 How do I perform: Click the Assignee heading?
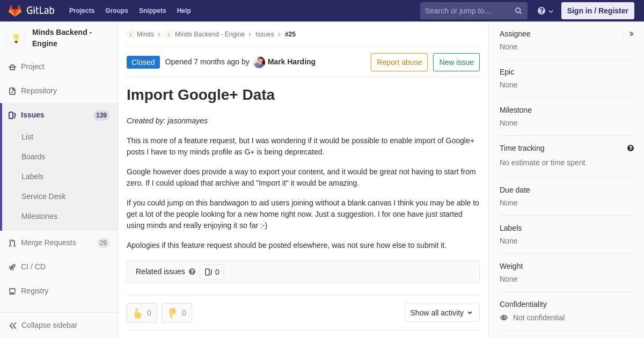tap(515, 34)
